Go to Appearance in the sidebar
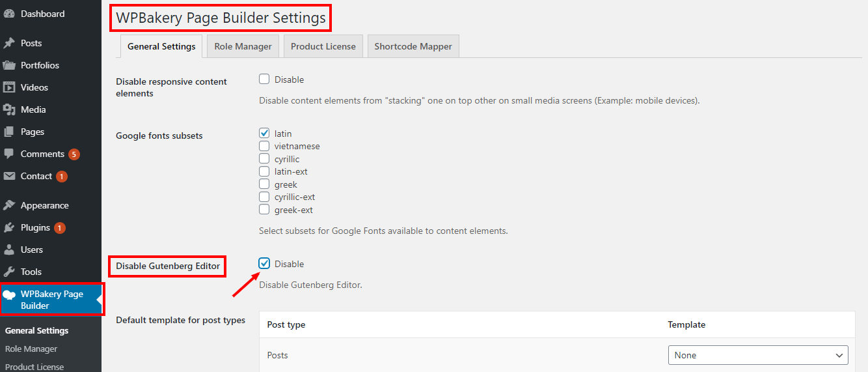Image resolution: width=868 pixels, height=372 pixels. (x=44, y=205)
